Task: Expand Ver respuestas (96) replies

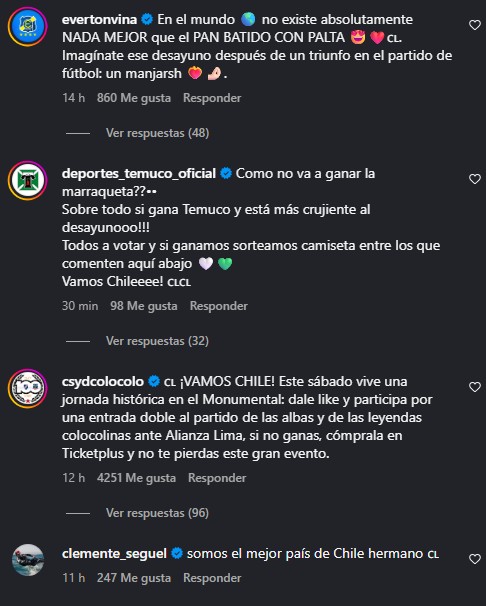Action: point(157,513)
